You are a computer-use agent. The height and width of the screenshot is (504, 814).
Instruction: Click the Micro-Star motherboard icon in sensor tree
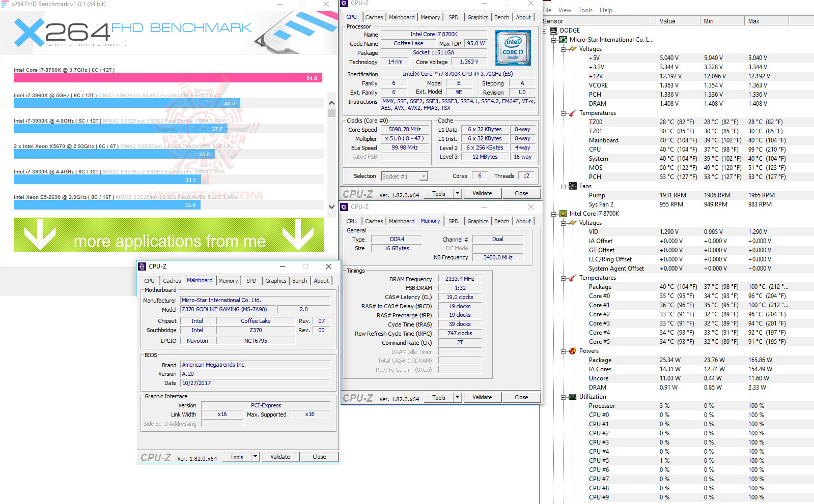tap(563, 40)
